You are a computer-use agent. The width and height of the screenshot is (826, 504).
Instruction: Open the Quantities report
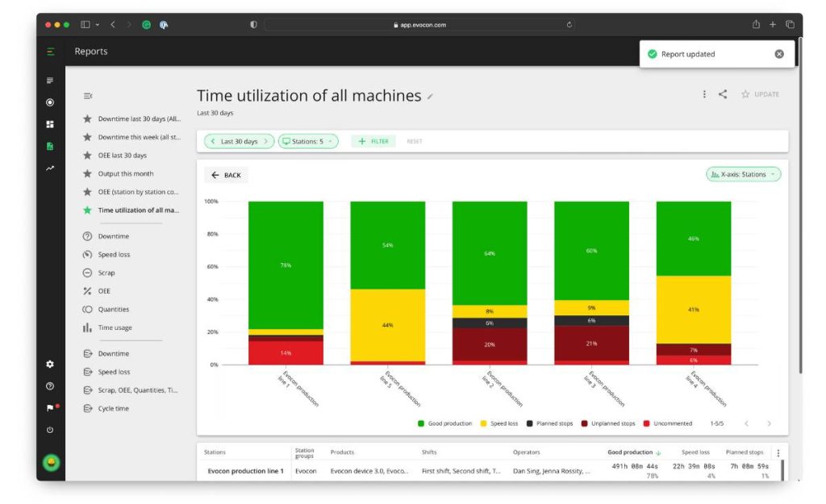106,309
